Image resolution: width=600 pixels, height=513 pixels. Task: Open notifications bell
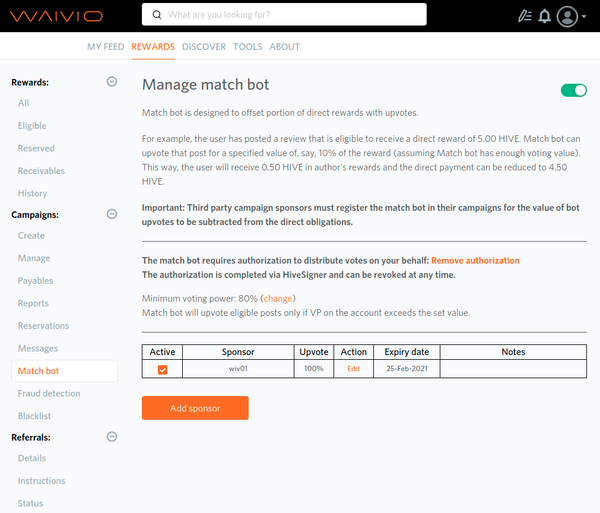[545, 16]
